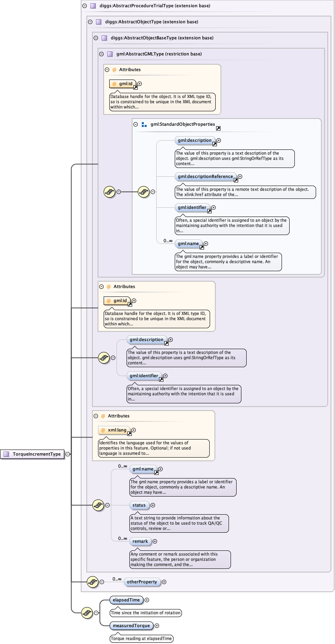The width and height of the screenshot is (335, 644).
Task: Collapse the Attributes box containing xml:lang
Action: [96, 416]
